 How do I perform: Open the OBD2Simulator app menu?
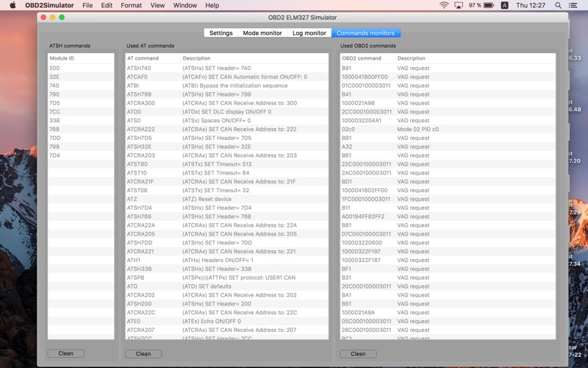49,5
